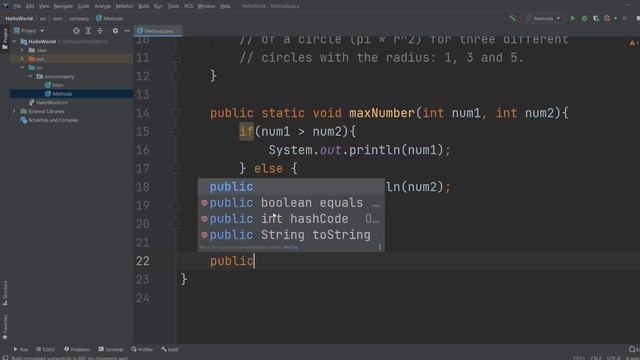This screenshot has width=640, height=360.
Task: Open the Help menu
Action: point(225,6)
